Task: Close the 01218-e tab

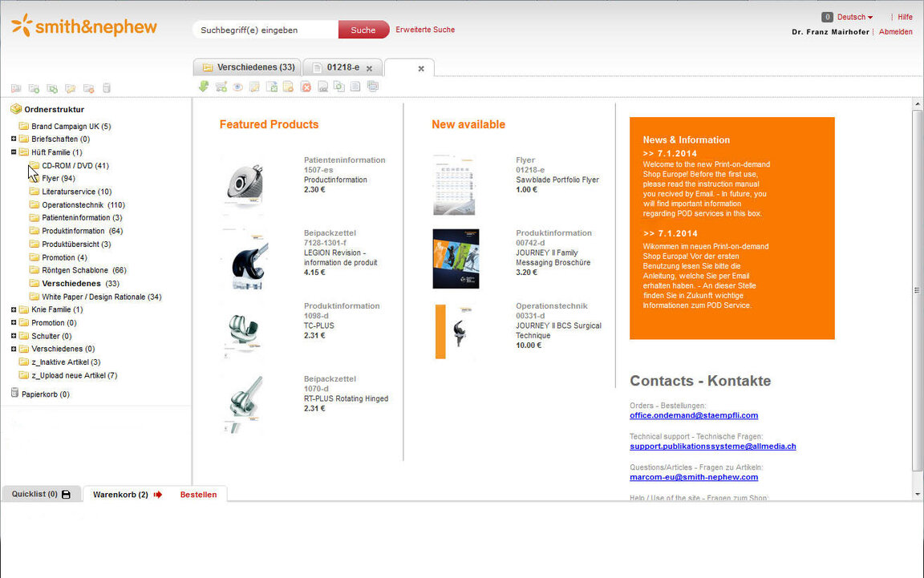Action: [x=369, y=68]
